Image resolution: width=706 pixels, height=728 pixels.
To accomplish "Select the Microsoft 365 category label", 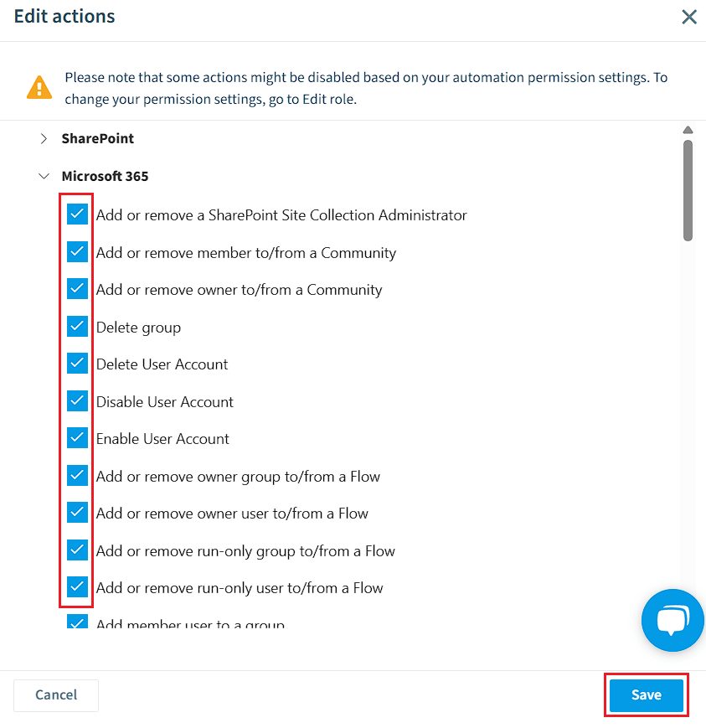I will 105,176.
